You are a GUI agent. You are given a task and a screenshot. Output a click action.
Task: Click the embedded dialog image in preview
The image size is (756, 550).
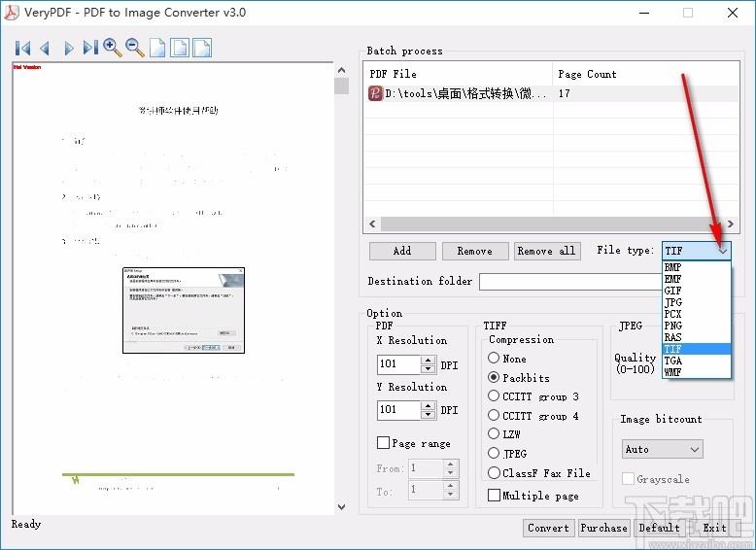(184, 310)
